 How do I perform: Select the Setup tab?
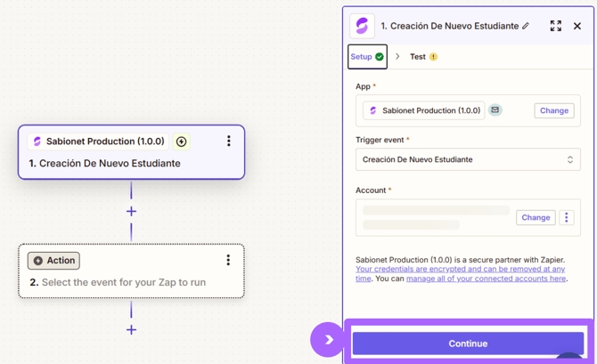click(367, 57)
